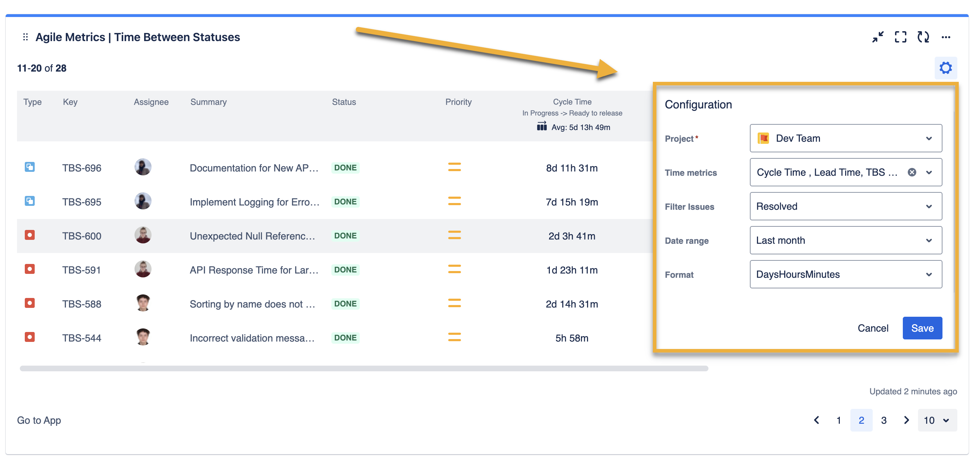The height and width of the screenshot is (462, 980).
Task: Refresh the Time Between Statuses gadget
Action: tap(923, 37)
